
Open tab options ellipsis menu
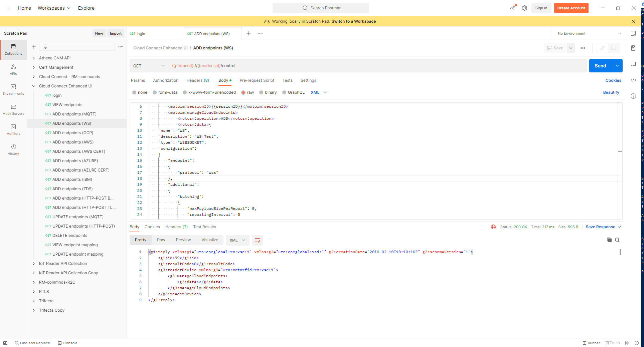pos(261,33)
